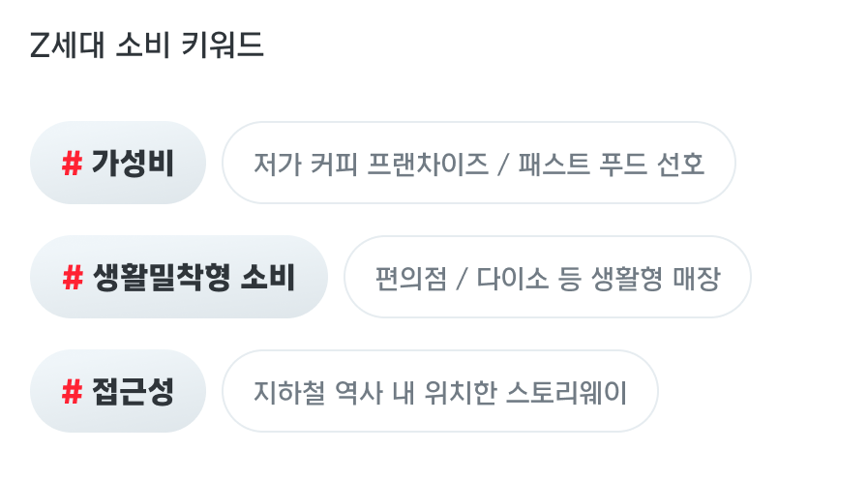Click the 다이소 등 생활형 매장 text
Screen dimensions: 868x481
(598, 278)
